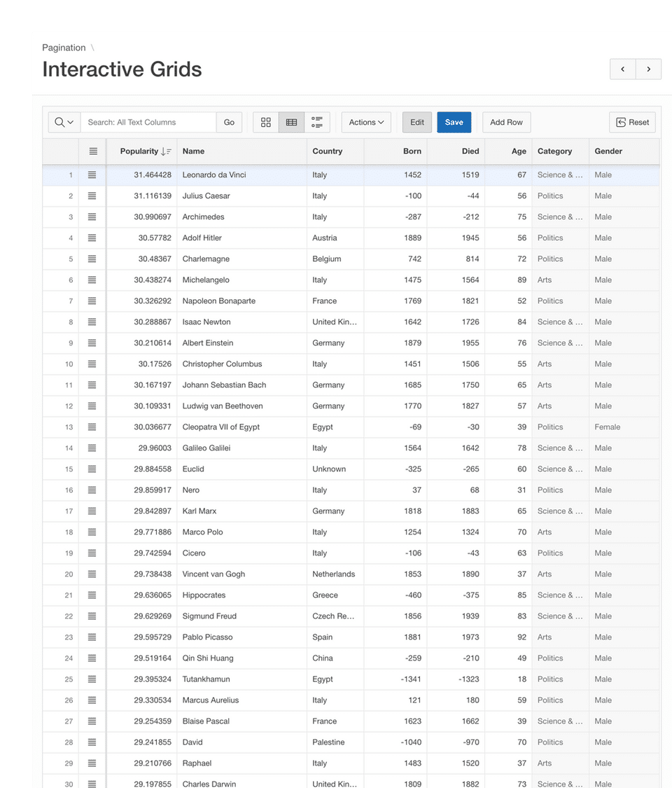Select the Category column header
Viewport: 672px width, 788px height.
click(x=554, y=151)
